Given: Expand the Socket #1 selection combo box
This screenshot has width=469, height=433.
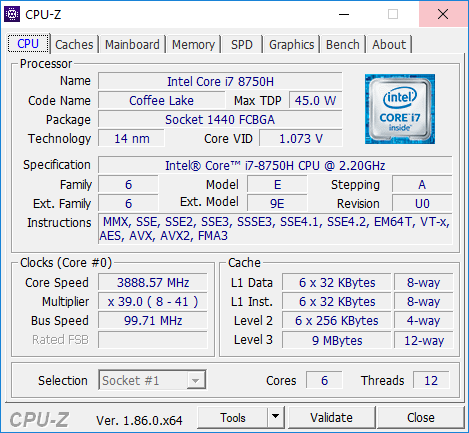Looking at the screenshot, I should [152, 380].
